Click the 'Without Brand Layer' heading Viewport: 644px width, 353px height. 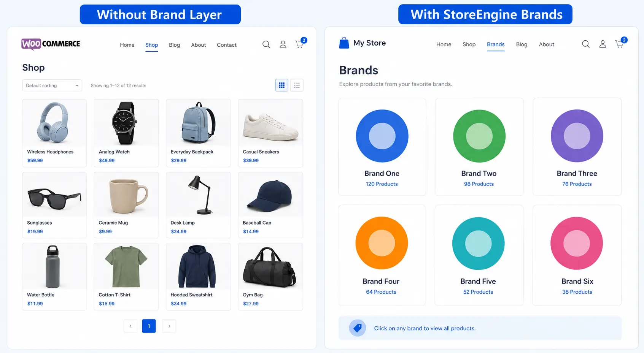click(x=160, y=14)
